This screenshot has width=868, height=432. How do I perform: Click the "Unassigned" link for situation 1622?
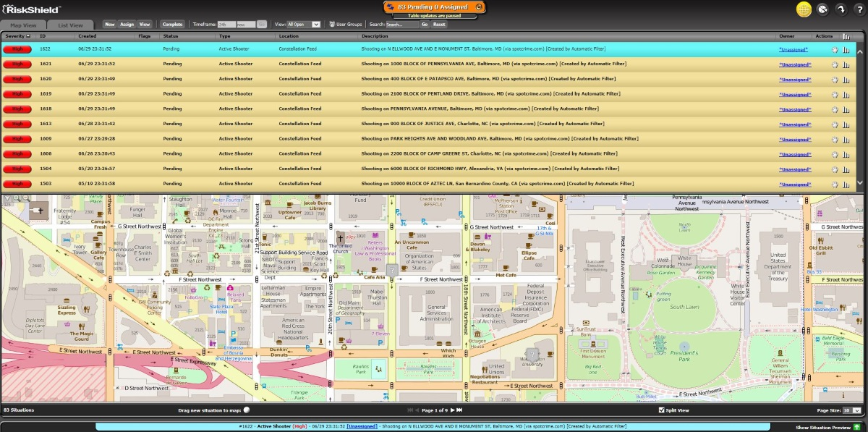(794, 48)
